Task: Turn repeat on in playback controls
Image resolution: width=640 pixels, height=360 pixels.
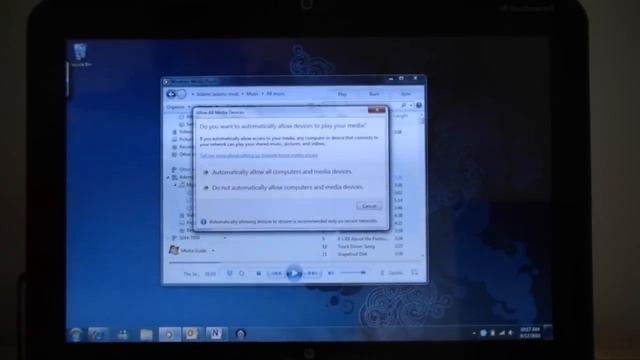Action: 242,273
